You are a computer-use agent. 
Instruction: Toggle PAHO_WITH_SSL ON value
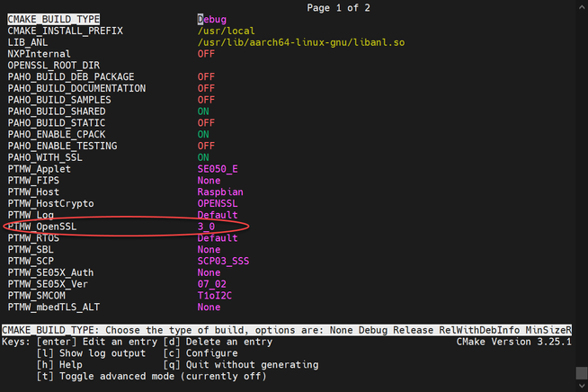pyautogui.click(x=203, y=157)
